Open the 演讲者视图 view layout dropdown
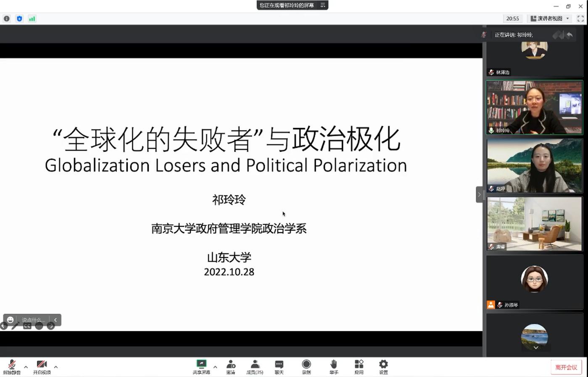The height and width of the screenshot is (377, 588). coord(550,19)
